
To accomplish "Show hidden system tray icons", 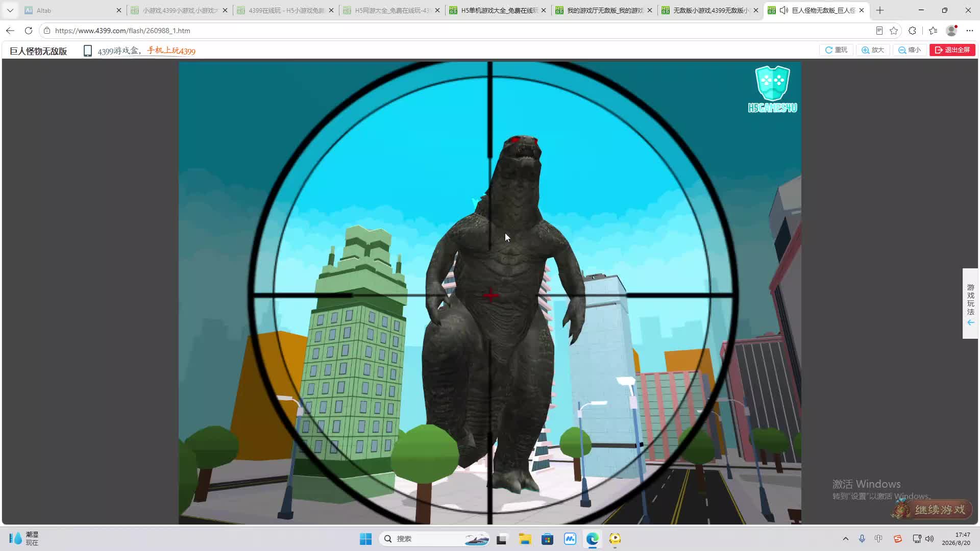I will click(845, 539).
